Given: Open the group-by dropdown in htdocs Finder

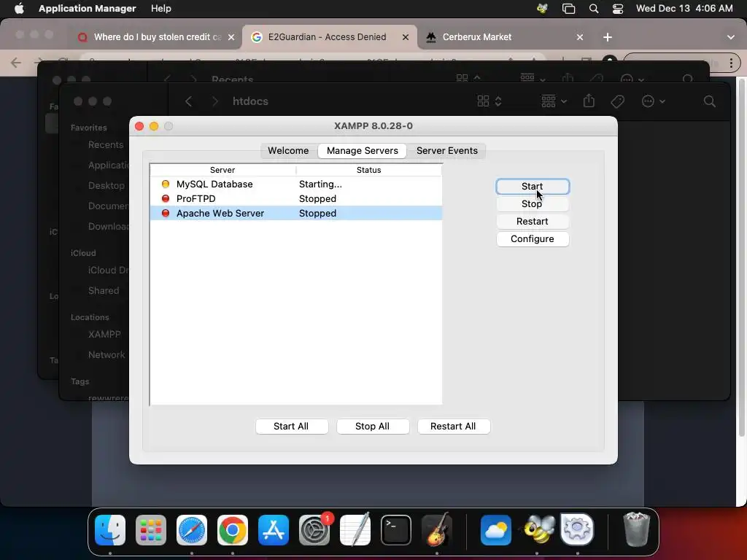Looking at the screenshot, I should click(554, 101).
